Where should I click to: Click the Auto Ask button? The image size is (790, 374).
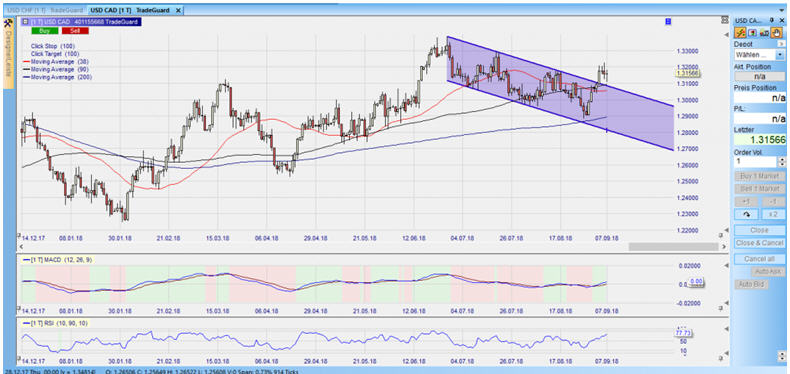point(769,272)
